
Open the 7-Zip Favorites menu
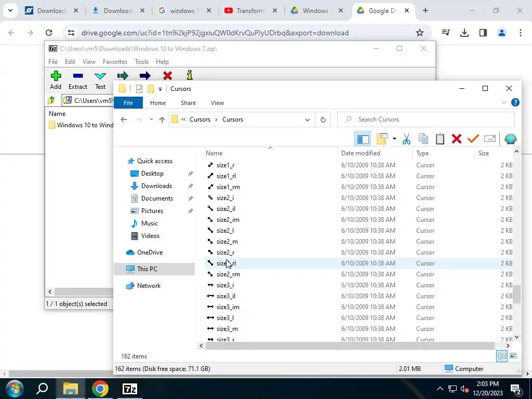point(115,62)
